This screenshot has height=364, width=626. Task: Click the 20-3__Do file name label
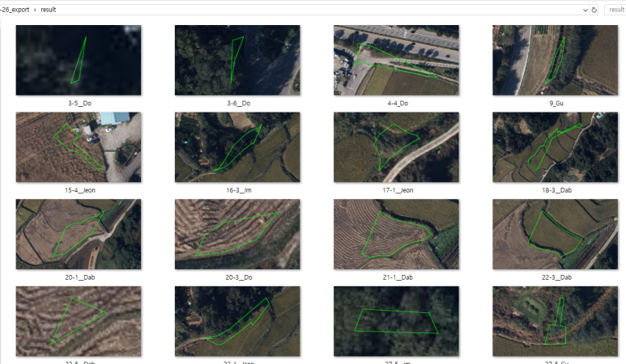pyautogui.click(x=239, y=277)
